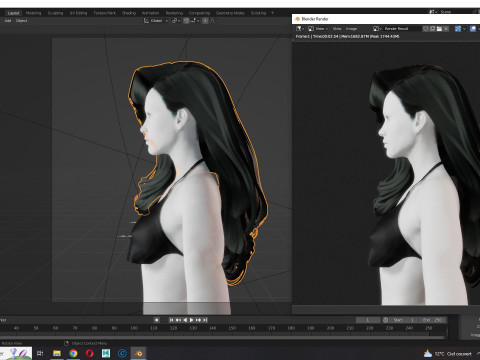Toggle proportional editing icon
Screen dimensions: 480x360
point(205,21)
